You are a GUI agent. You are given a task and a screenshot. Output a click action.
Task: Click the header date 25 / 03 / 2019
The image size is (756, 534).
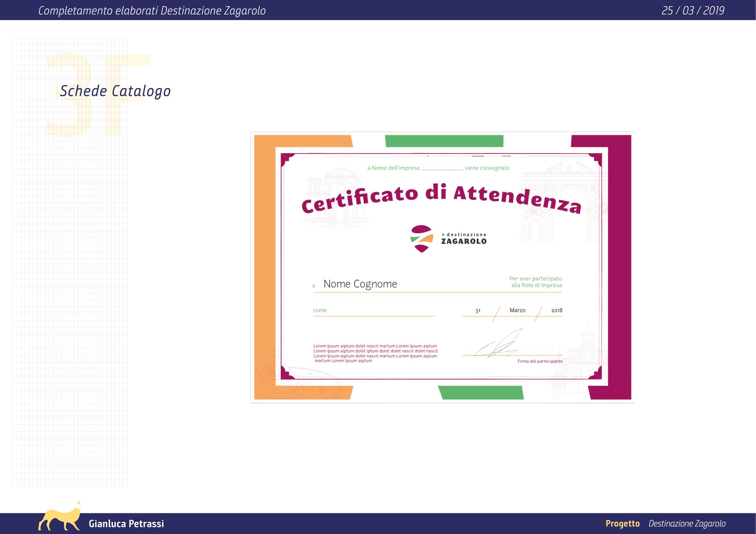693,11
